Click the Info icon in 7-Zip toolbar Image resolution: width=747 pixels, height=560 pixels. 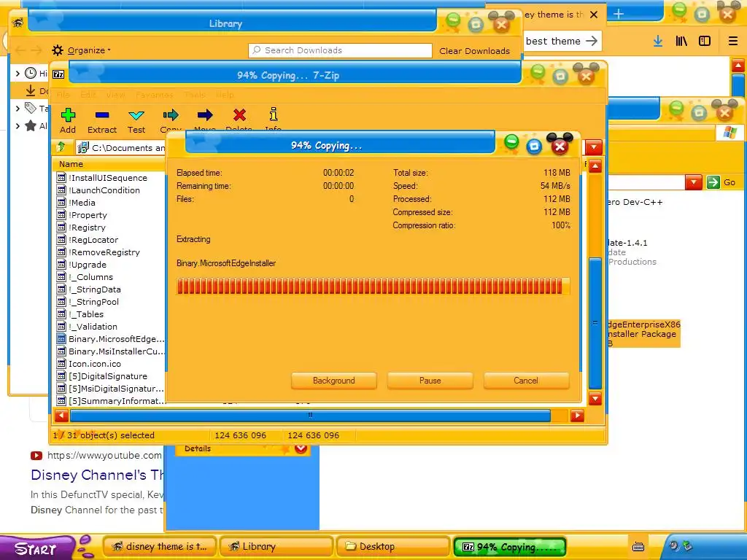coord(273,114)
